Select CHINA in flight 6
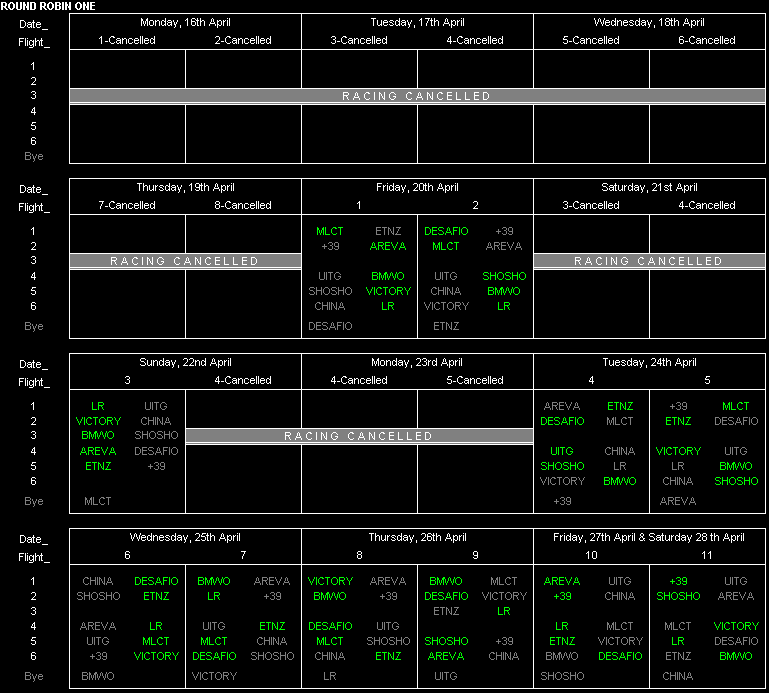Screen dimensions: 769x693 (x=98, y=581)
